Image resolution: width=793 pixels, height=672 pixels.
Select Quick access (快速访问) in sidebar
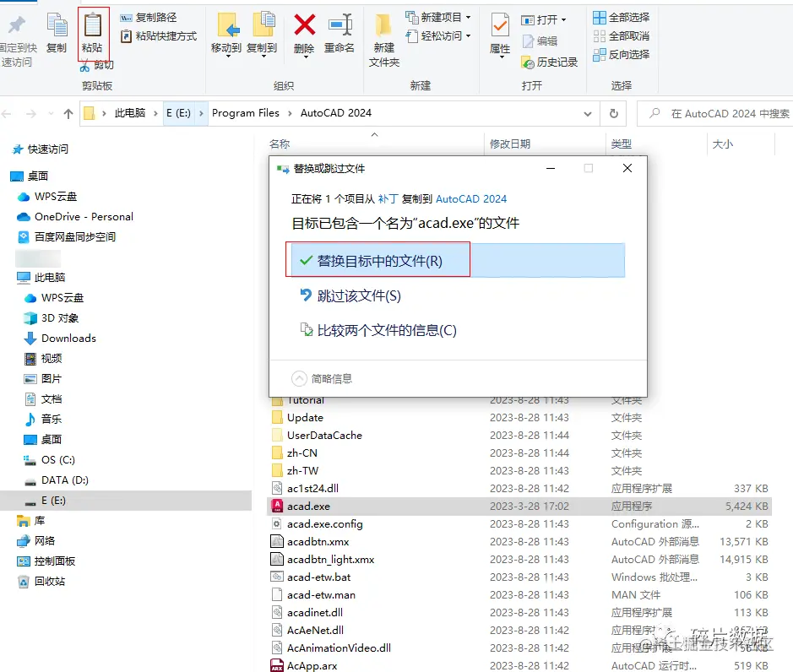click(41, 149)
